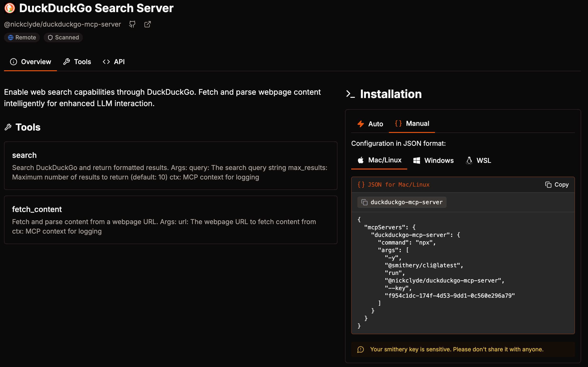Copy the duckduckgo-mcp-server name chip
The image size is (588, 367).
point(402,202)
